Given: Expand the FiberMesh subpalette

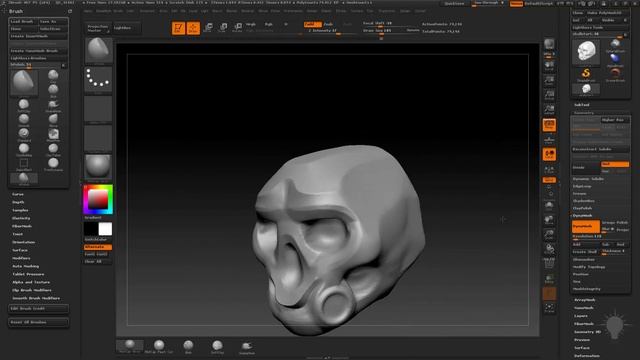Looking at the screenshot, I should coord(584,324).
